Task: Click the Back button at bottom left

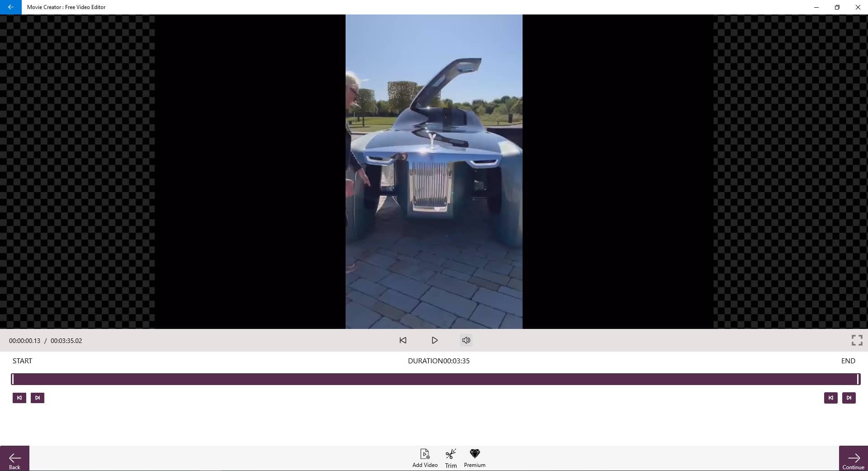Action: (14, 459)
